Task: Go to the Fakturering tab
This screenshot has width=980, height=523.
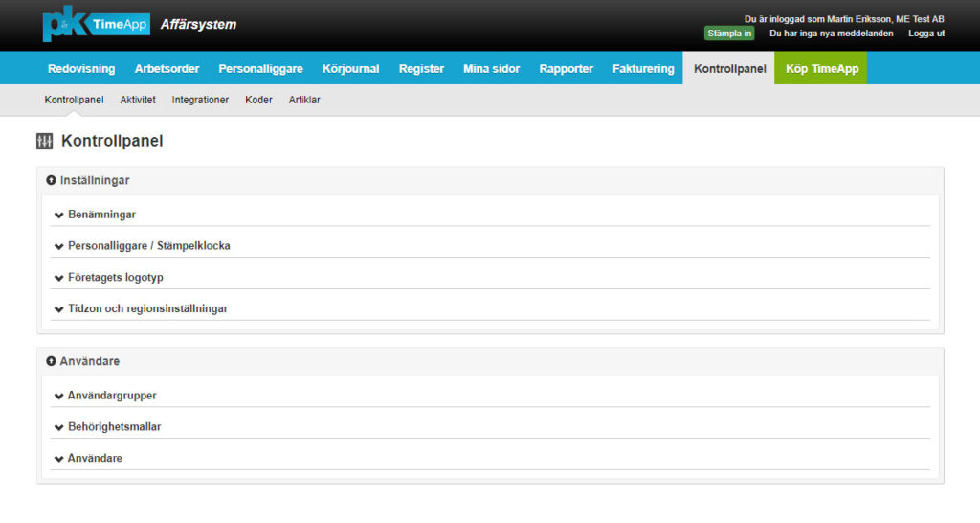Action: [643, 69]
